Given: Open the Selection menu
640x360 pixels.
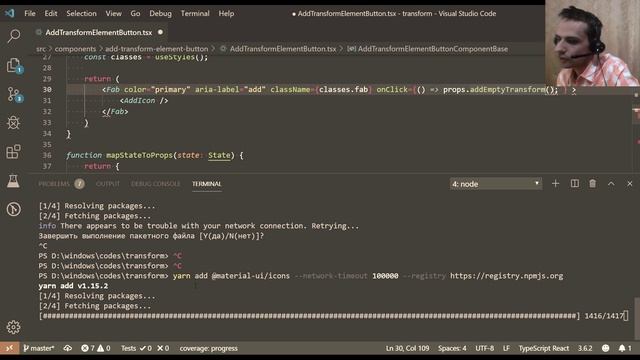Looking at the screenshot, I should tap(82, 13).
